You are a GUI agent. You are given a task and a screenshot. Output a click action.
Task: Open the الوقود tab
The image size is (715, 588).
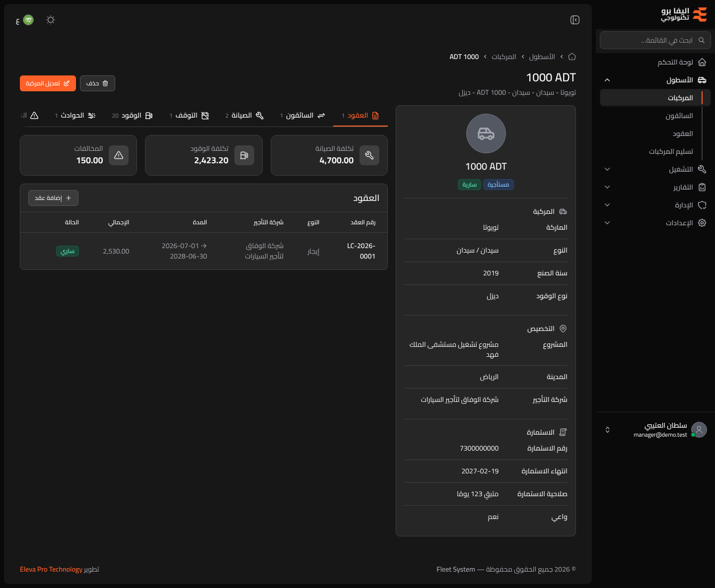(x=133, y=116)
